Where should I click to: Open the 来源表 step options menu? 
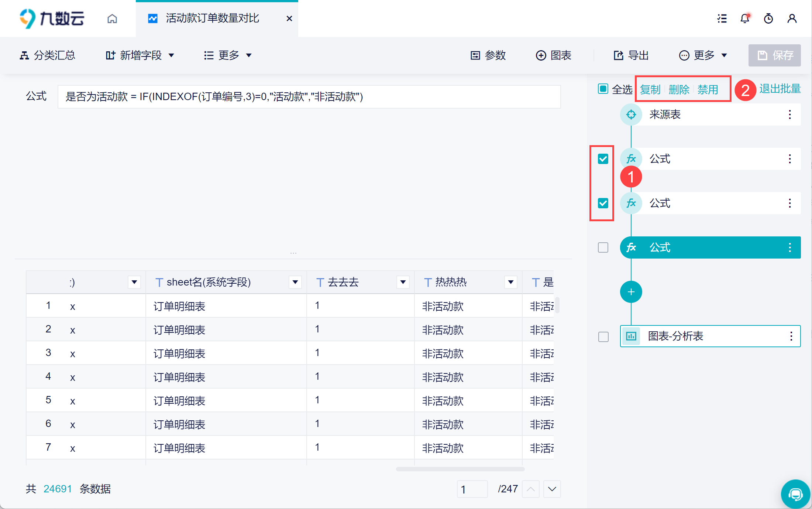click(789, 115)
